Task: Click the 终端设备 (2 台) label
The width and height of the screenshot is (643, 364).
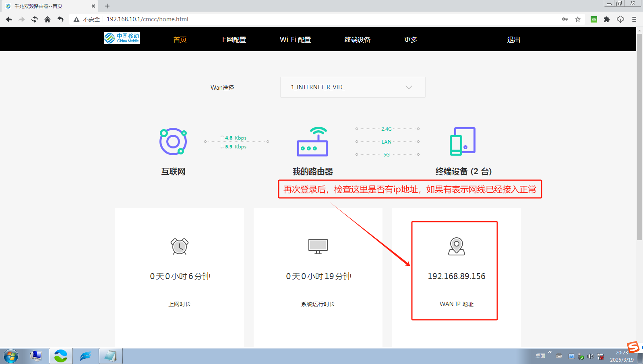Action: point(463,171)
